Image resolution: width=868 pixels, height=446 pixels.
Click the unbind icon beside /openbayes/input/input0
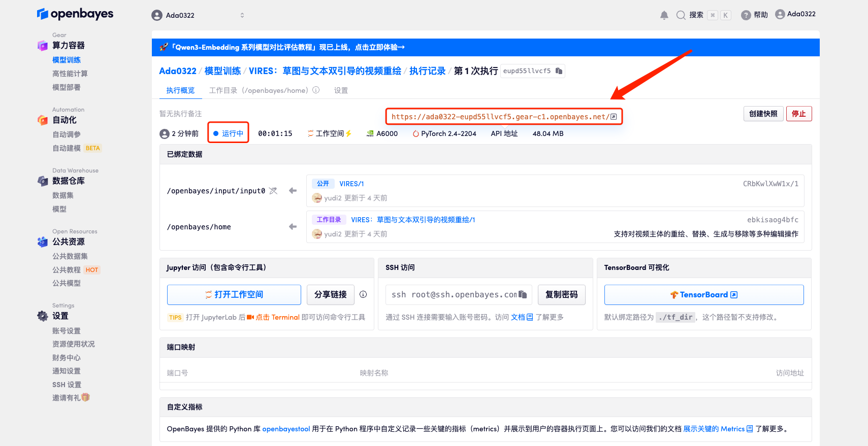(273, 191)
